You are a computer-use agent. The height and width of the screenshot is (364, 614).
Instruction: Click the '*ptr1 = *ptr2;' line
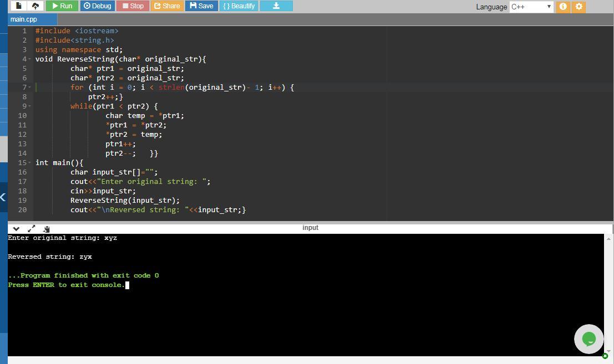pyautogui.click(x=136, y=125)
